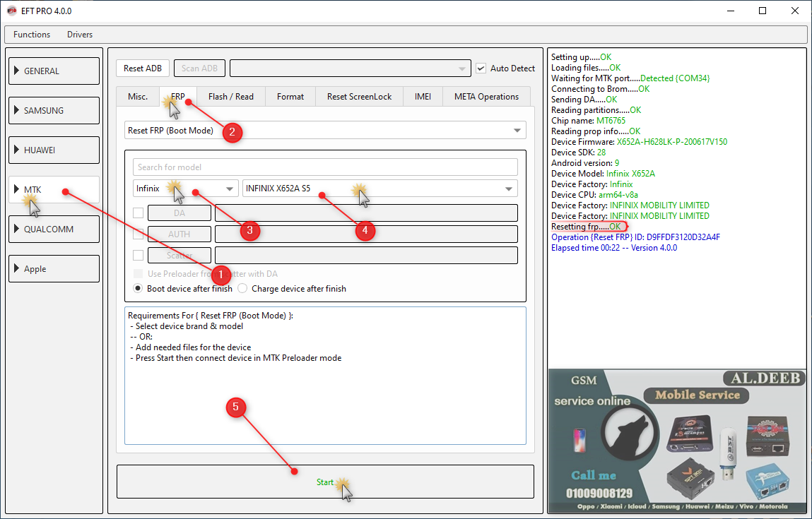Enable the Scatter file checkbox
812x519 pixels.
tap(139, 255)
